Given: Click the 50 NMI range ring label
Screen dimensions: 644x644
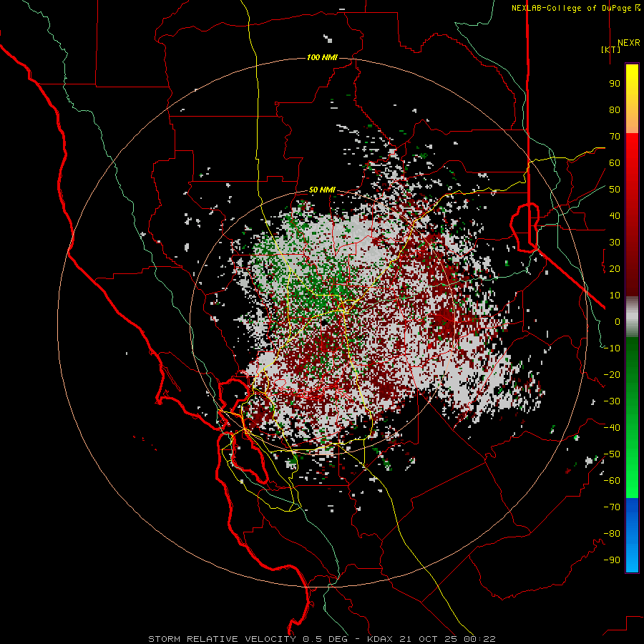Looking at the screenshot, I should point(322,190).
